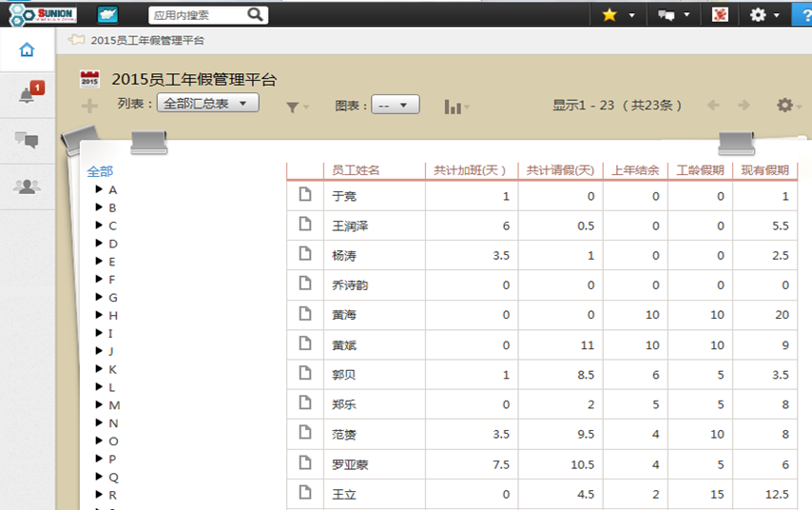
Task: Open dropdown arrow beside top settings gear
Action: 776,15
